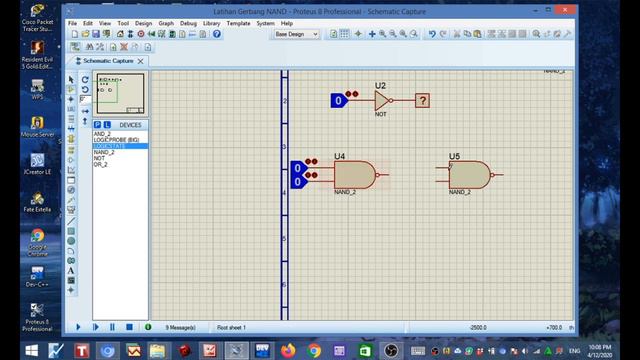Click the Home Page toolbar icon
Viewport: 640px width, 360px height.
pyautogui.click(x=120, y=34)
